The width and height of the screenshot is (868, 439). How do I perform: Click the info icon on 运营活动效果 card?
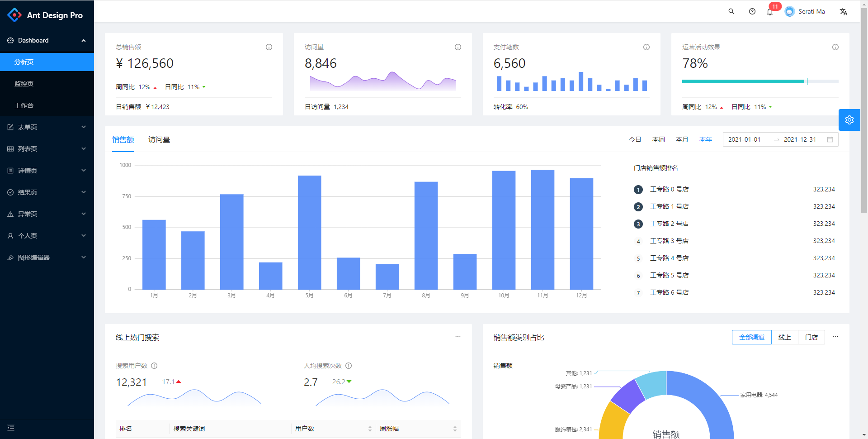(835, 47)
